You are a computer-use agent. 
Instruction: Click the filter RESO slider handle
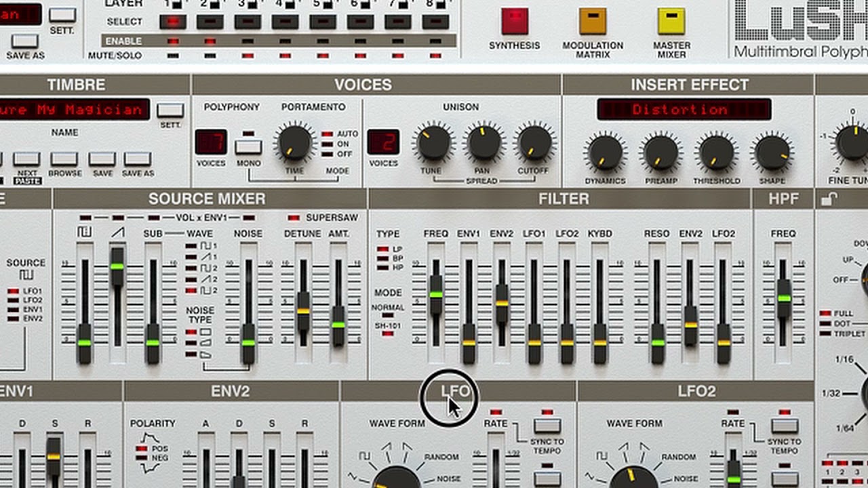[x=657, y=343]
